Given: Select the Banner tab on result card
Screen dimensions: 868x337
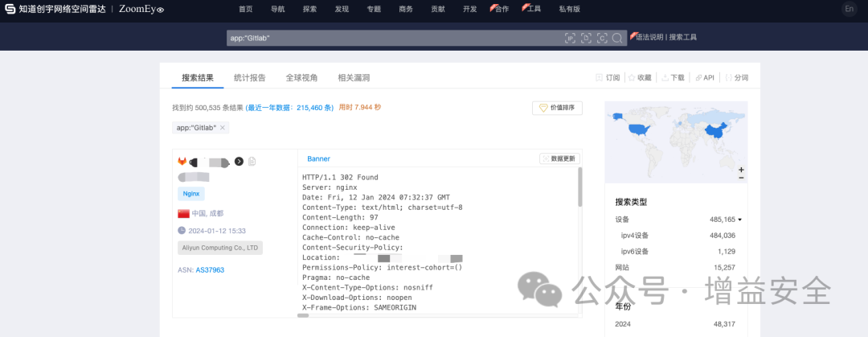Looking at the screenshot, I should point(318,158).
